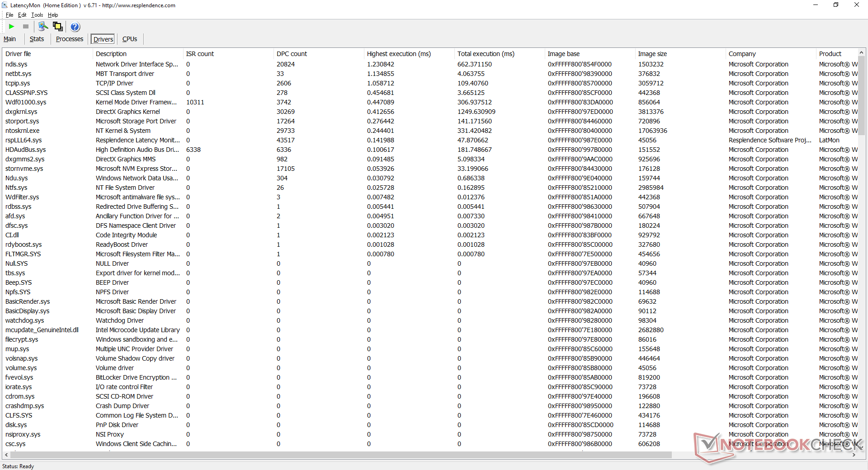Click the LatMon product cell
This screenshot has height=470, width=868.
(829, 140)
